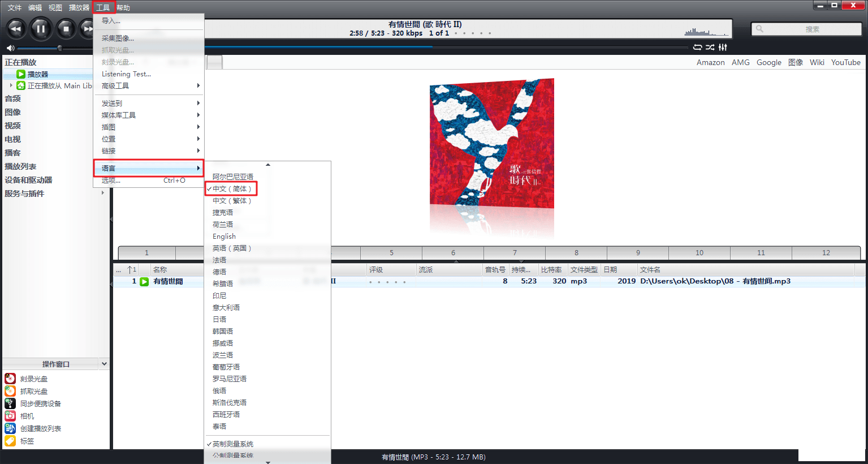Image resolution: width=868 pixels, height=464 pixels.
Task: Click the 标签 tag icon
Action: coord(10,441)
